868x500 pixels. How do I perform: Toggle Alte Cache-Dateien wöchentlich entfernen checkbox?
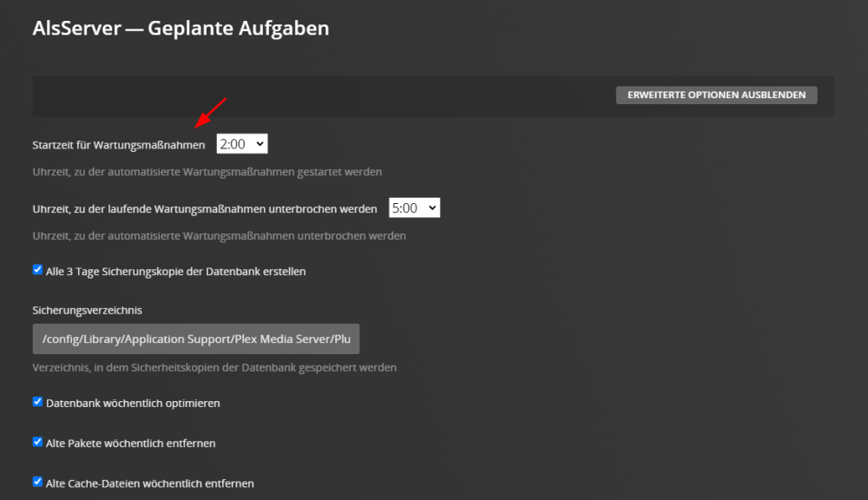tap(37, 482)
